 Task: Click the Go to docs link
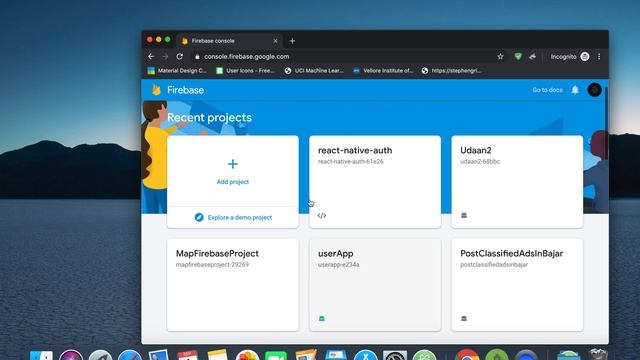pyautogui.click(x=547, y=90)
